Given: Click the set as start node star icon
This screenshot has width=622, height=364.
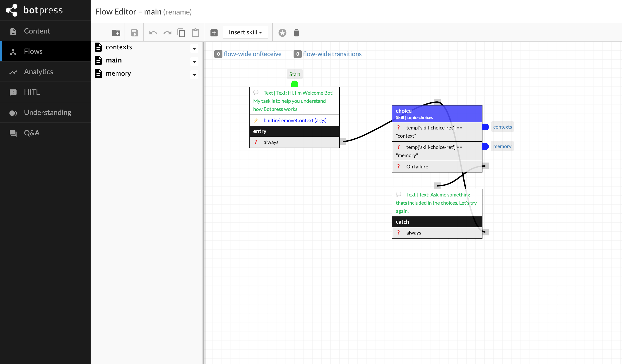Looking at the screenshot, I should coord(282,33).
